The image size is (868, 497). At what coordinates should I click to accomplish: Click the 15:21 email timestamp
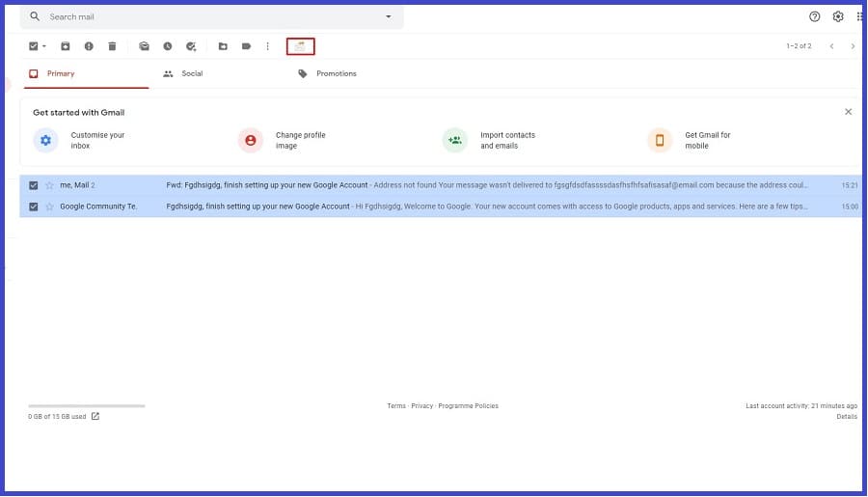(x=850, y=185)
